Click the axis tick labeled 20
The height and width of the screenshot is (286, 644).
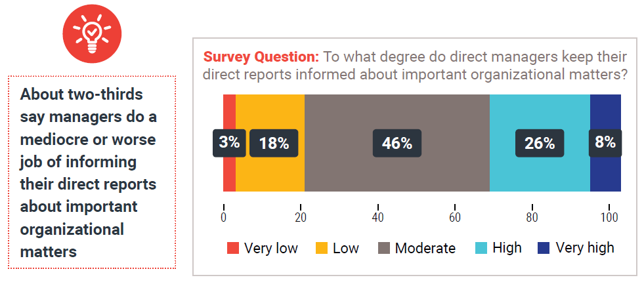[x=301, y=217]
